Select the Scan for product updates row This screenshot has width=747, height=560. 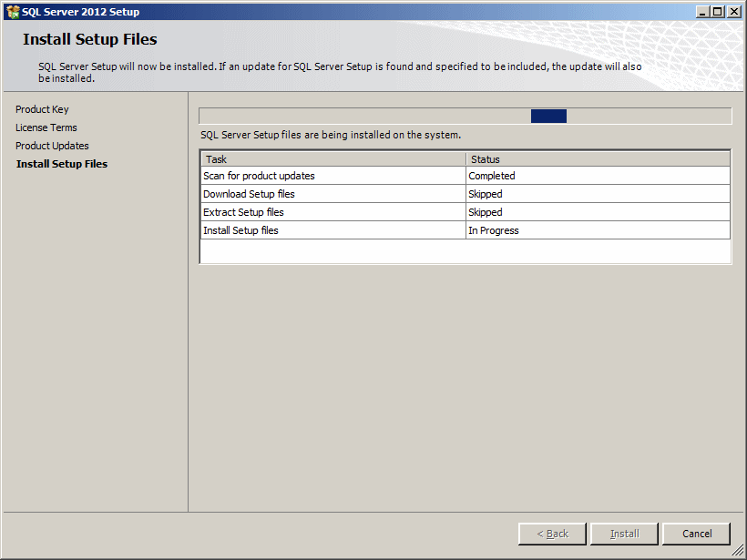465,176
